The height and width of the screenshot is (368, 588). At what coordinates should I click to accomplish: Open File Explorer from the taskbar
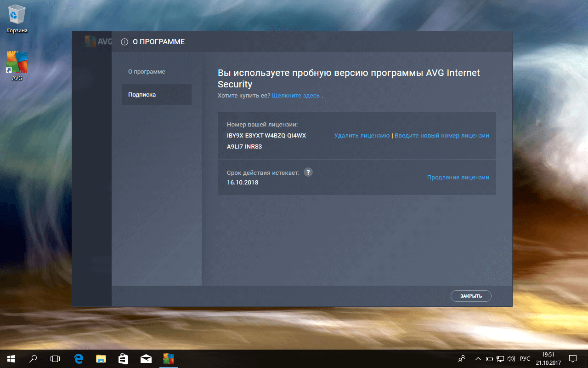point(101,358)
